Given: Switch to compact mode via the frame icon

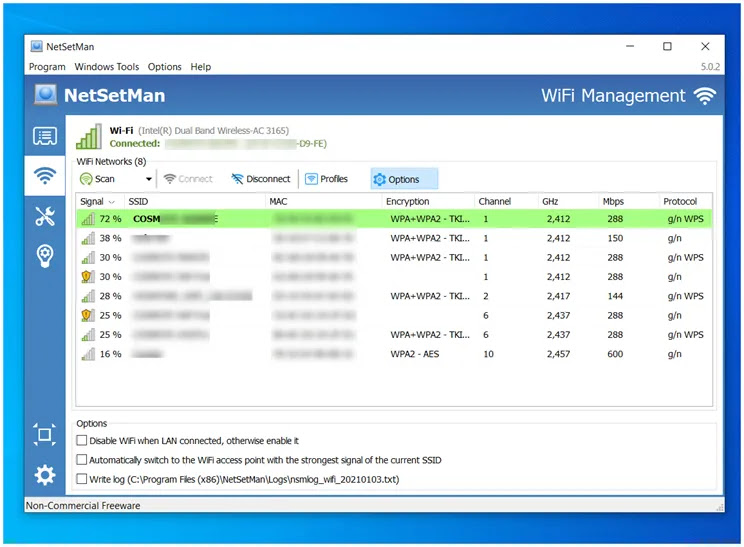Looking at the screenshot, I should (x=45, y=435).
